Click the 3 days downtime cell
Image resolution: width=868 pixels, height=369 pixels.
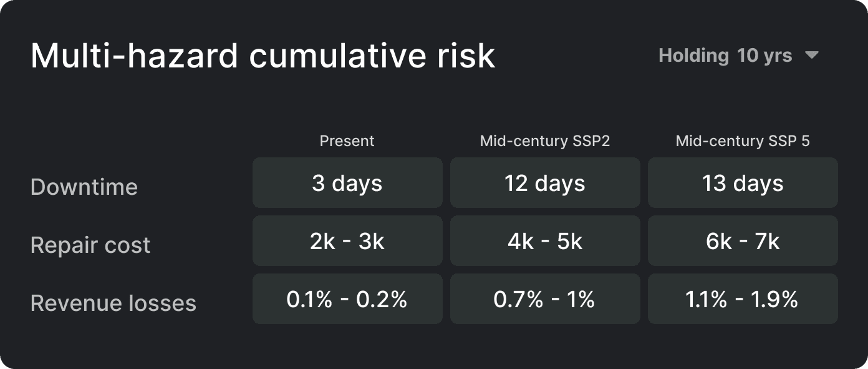coord(347,183)
